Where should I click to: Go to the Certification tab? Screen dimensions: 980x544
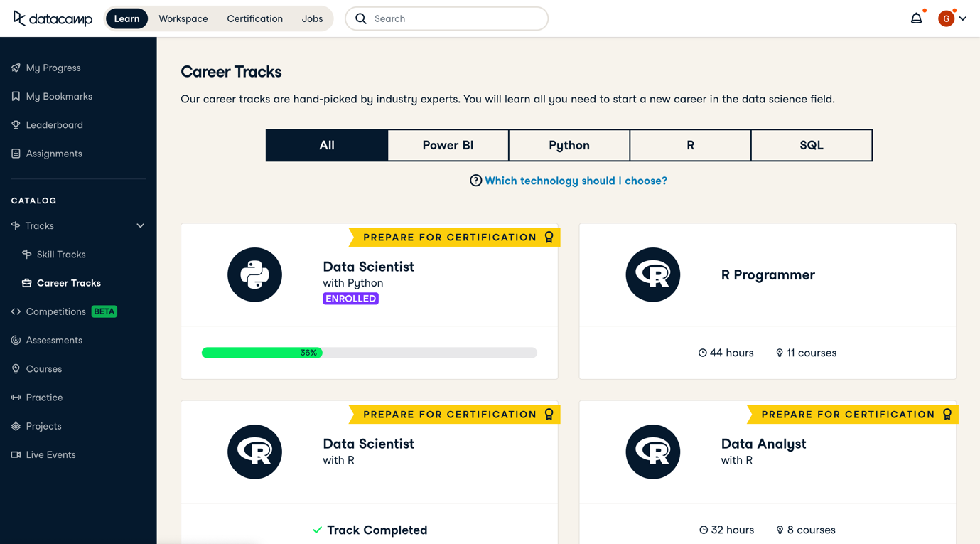tap(254, 18)
